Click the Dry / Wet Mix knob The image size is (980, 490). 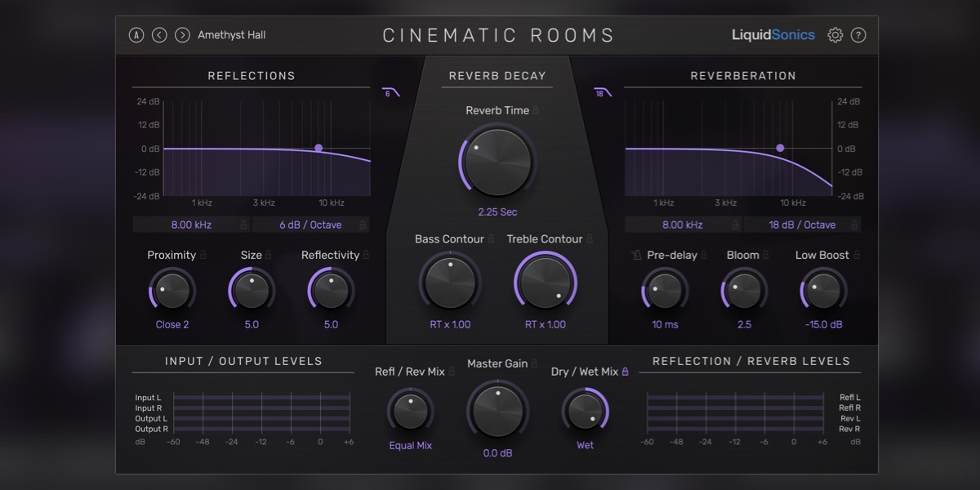[x=585, y=411]
